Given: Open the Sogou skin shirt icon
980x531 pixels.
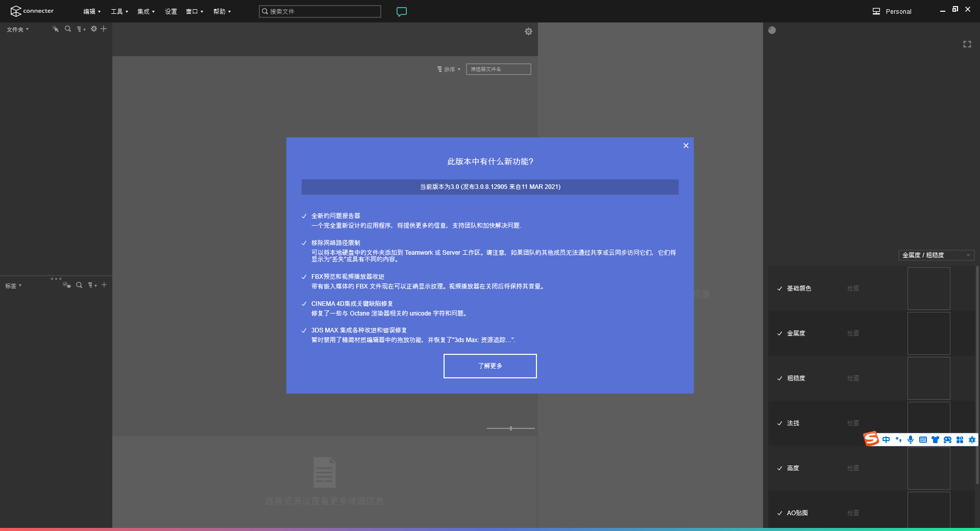Looking at the screenshot, I should click(935, 440).
